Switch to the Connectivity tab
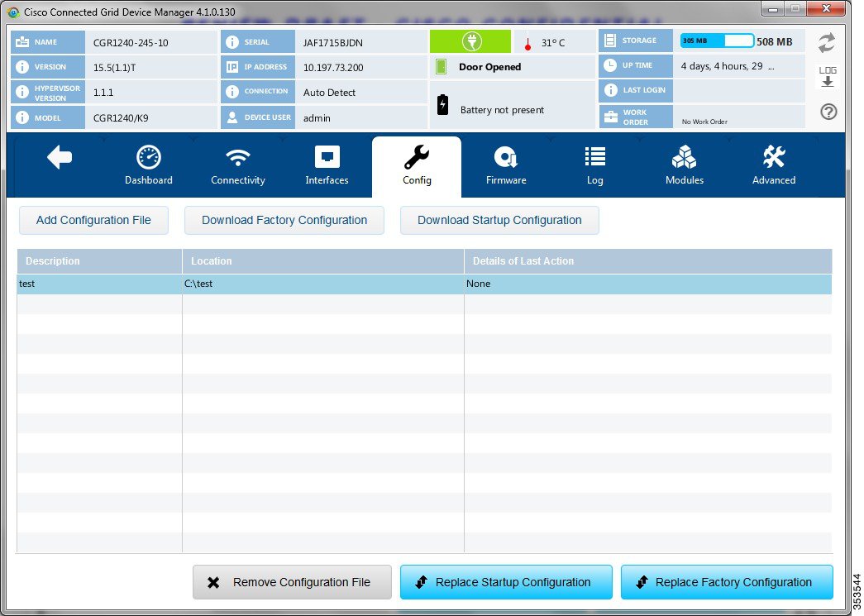864x616 pixels. pyautogui.click(x=237, y=166)
